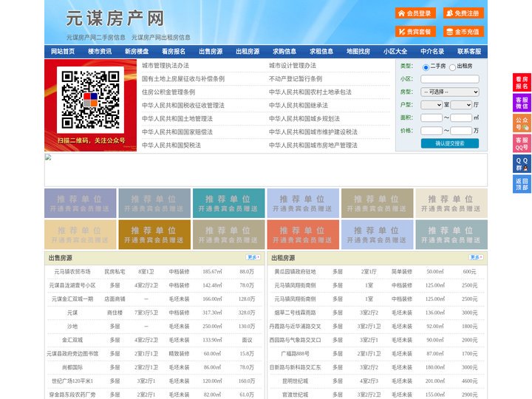Image resolution: width=532 pixels, height=399 pixels.
Task: Expand the 房型 可选择 dropdown
Action: click(450, 92)
